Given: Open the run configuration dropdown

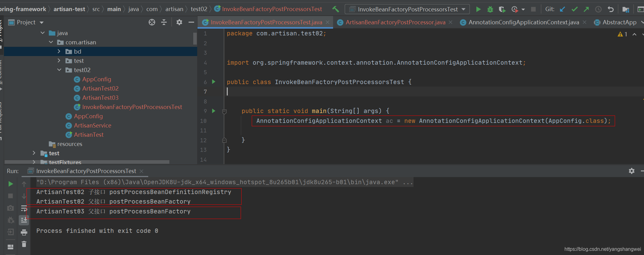Looking at the screenshot, I should 407,9.
